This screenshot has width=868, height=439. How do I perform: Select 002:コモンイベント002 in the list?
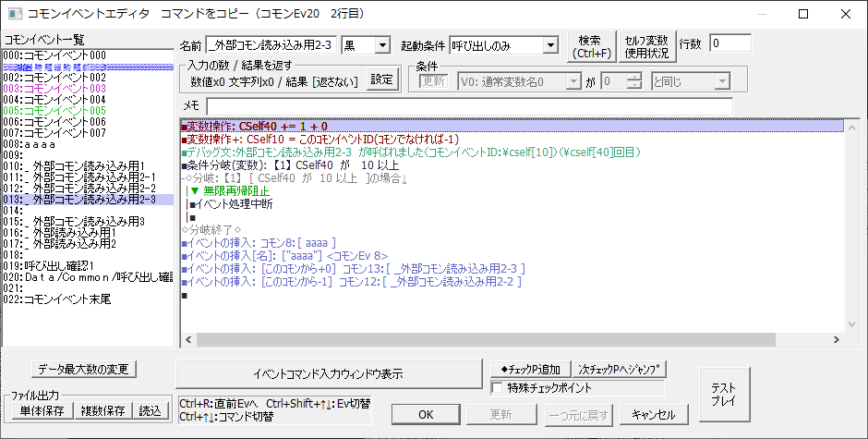[x=88, y=78]
